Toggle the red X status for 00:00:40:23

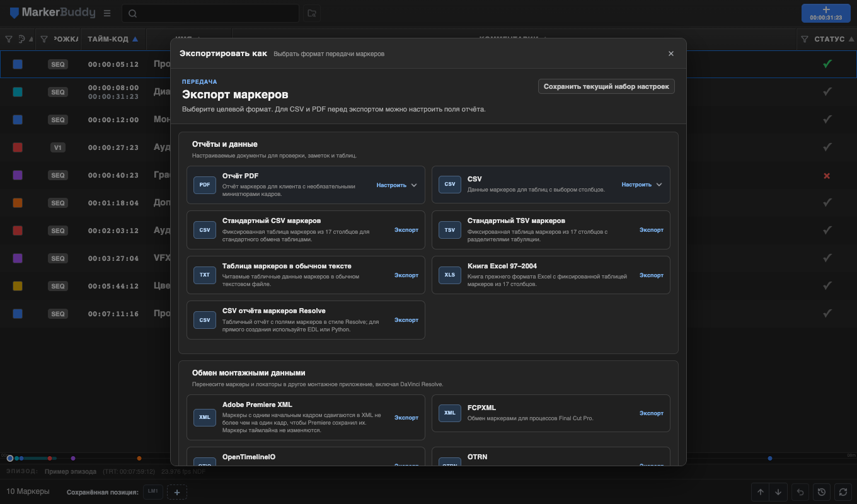[827, 176]
